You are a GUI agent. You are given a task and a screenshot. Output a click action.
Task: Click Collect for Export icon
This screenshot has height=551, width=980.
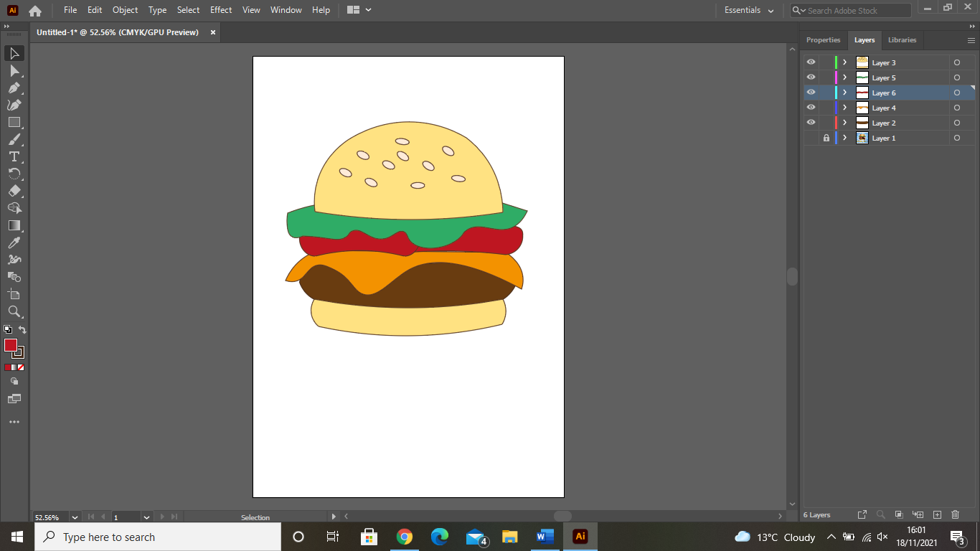pyautogui.click(x=862, y=515)
